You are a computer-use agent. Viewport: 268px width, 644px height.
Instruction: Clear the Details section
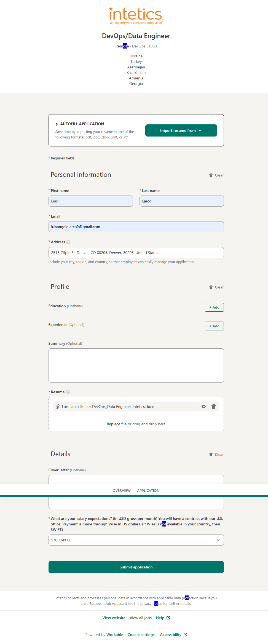click(216, 455)
